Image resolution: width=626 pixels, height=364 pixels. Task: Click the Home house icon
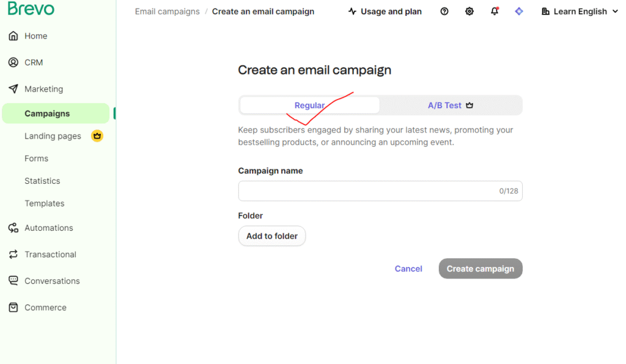coord(13,36)
